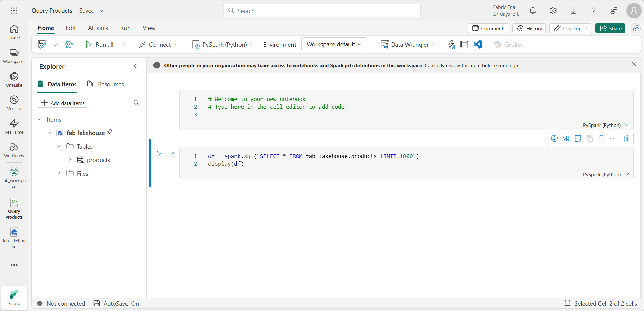Open Run all dropdown arrow
Image resolution: width=644 pixels, height=311 pixels.
(x=124, y=45)
